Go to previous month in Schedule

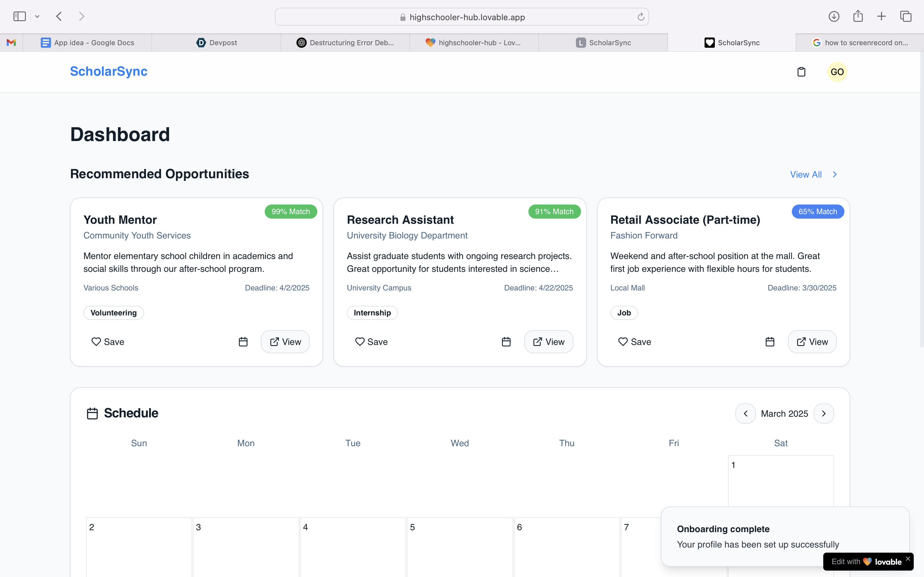[x=745, y=413]
